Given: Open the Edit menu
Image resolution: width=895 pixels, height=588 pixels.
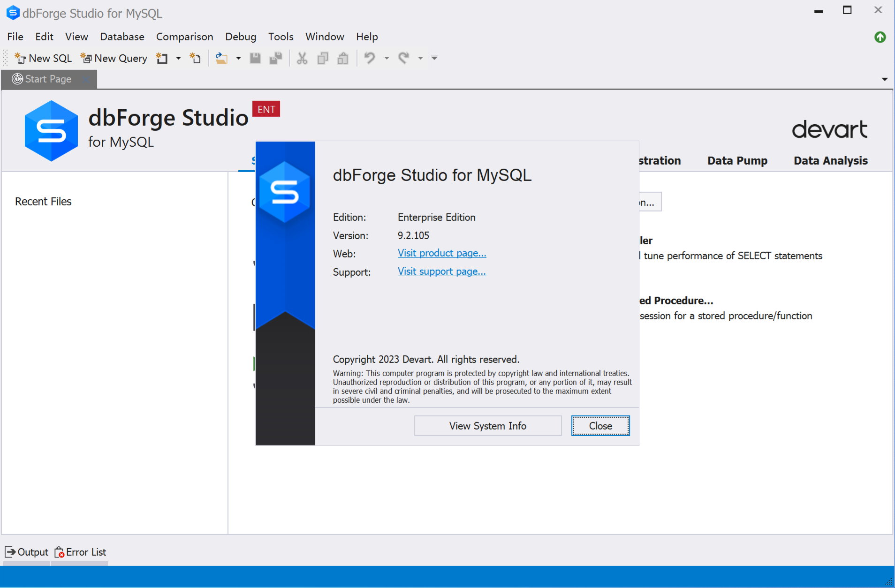Looking at the screenshot, I should (x=44, y=37).
